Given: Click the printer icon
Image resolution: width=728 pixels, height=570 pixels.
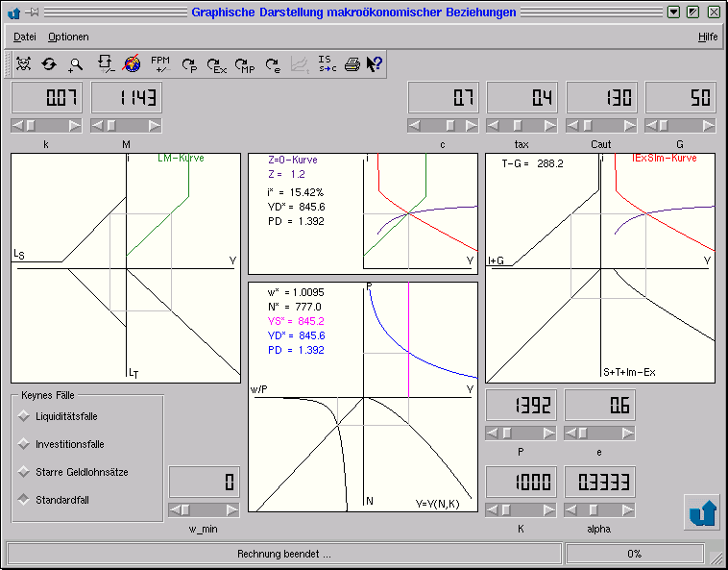Looking at the screenshot, I should 352,64.
